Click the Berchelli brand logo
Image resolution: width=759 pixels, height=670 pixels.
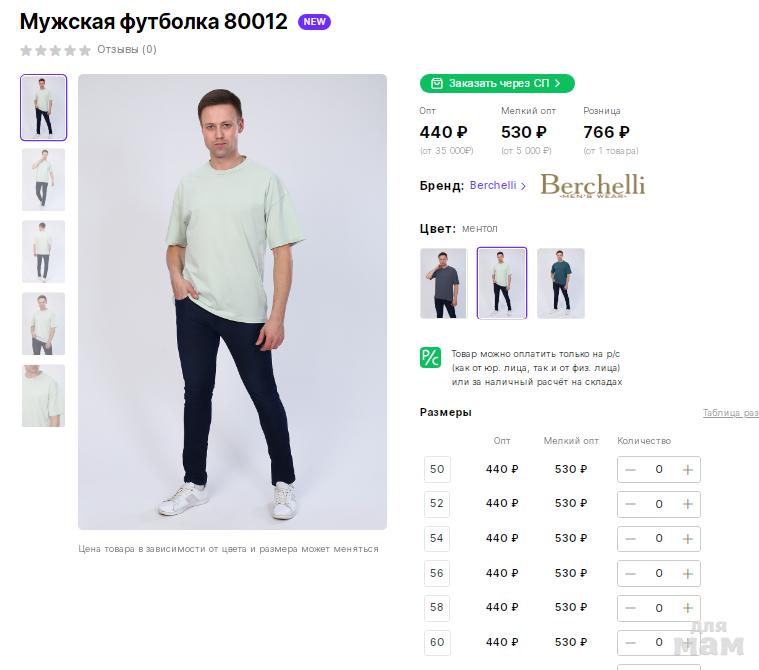click(592, 185)
